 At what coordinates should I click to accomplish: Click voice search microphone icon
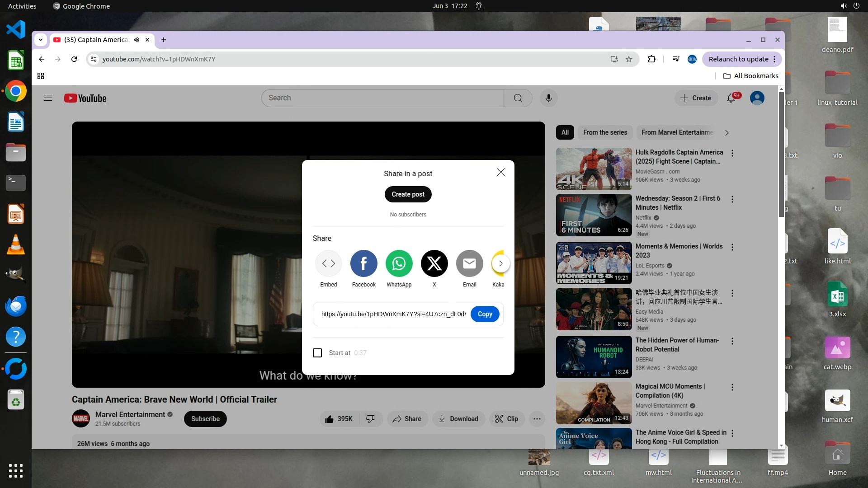(x=548, y=98)
